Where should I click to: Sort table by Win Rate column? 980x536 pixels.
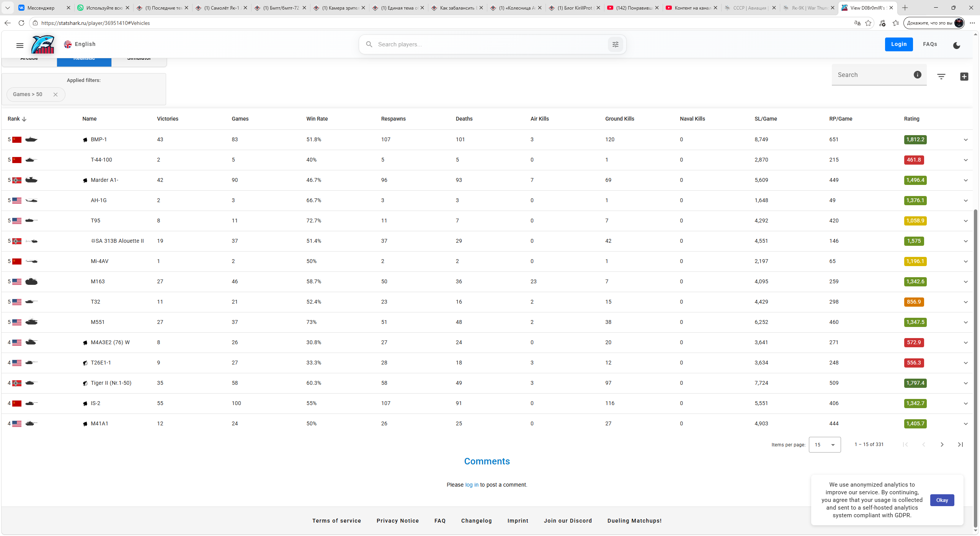click(x=317, y=119)
